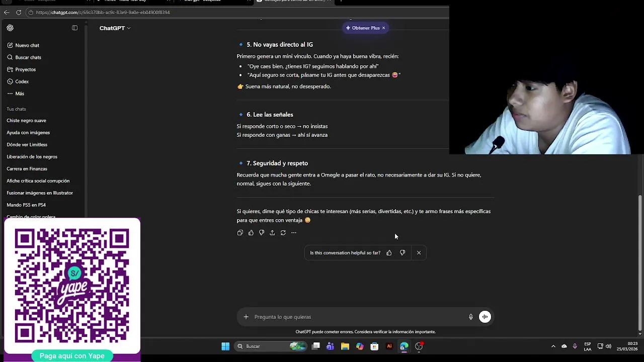
Task: Expand the Más sidebar option
Action: point(16,94)
